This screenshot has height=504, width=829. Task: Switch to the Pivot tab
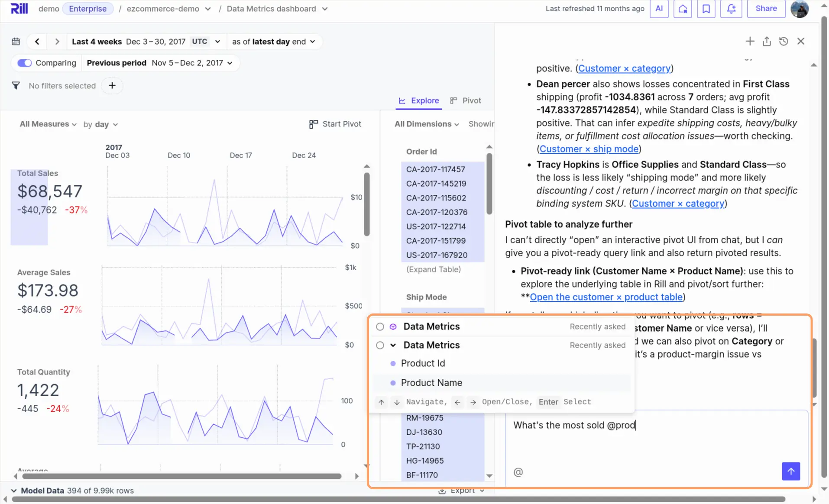pyautogui.click(x=466, y=100)
